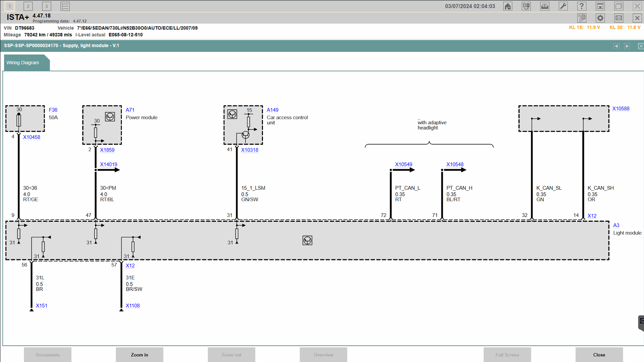Open the wrench tools icon
The image size is (644, 362).
pyautogui.click(x=563, y=6)
